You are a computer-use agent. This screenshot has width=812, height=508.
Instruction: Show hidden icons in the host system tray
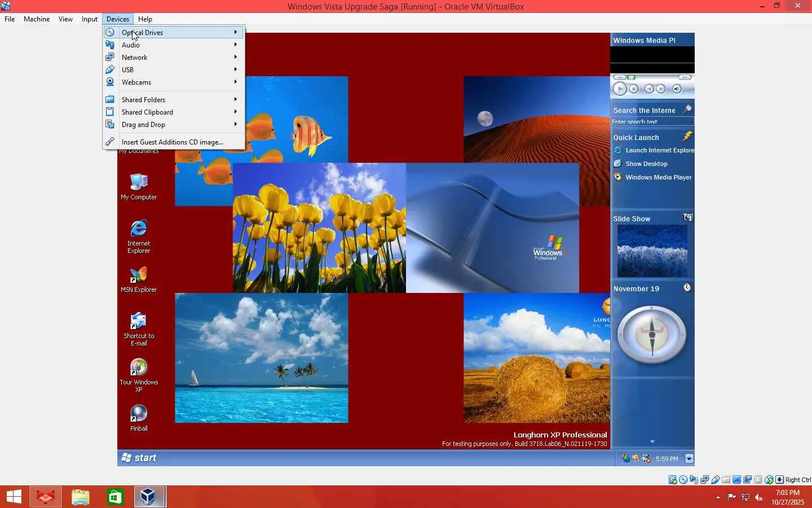coord(718,497)
